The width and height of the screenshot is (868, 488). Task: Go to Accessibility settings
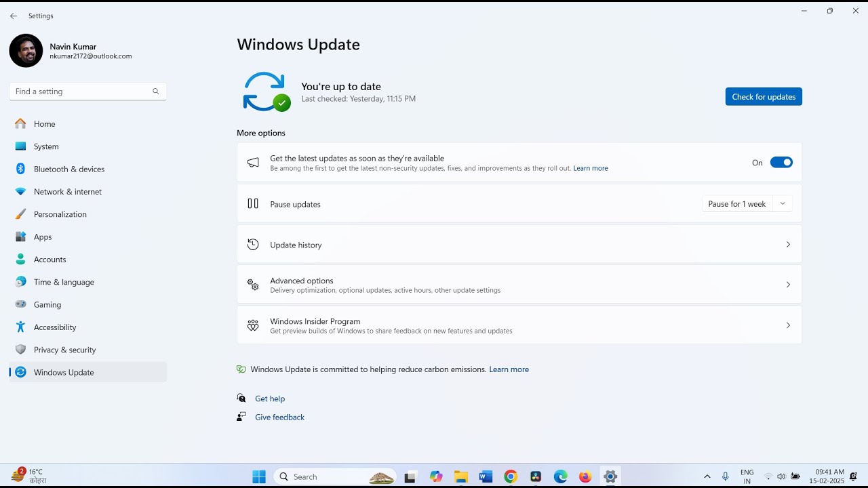tap(87, 327)
